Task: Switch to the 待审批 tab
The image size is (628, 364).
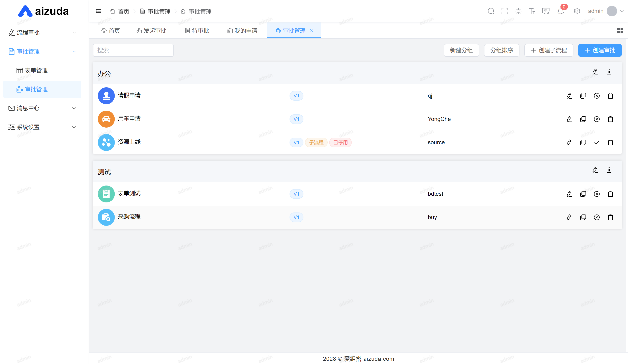Action: point(197,31)
